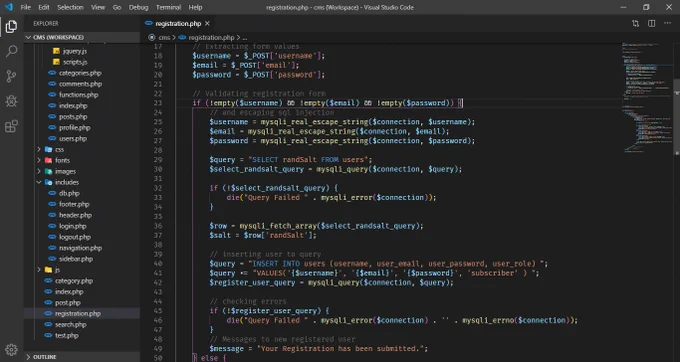Image resolution: width=680 pixels, height=362 pixels.
Task: Click the VS Code logo in title bar
Action: pos(8,7)
